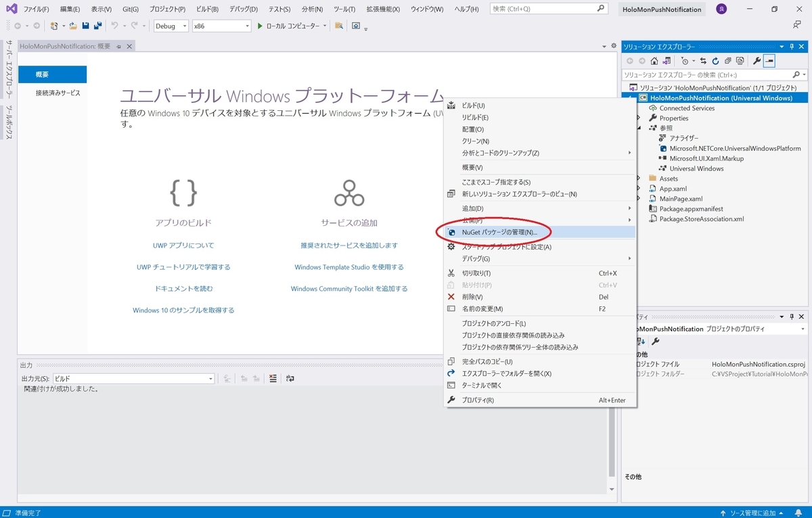Open the UWP チュートリアルで学習する link
This screenshot has height=518, width=812.
[183, 267]
